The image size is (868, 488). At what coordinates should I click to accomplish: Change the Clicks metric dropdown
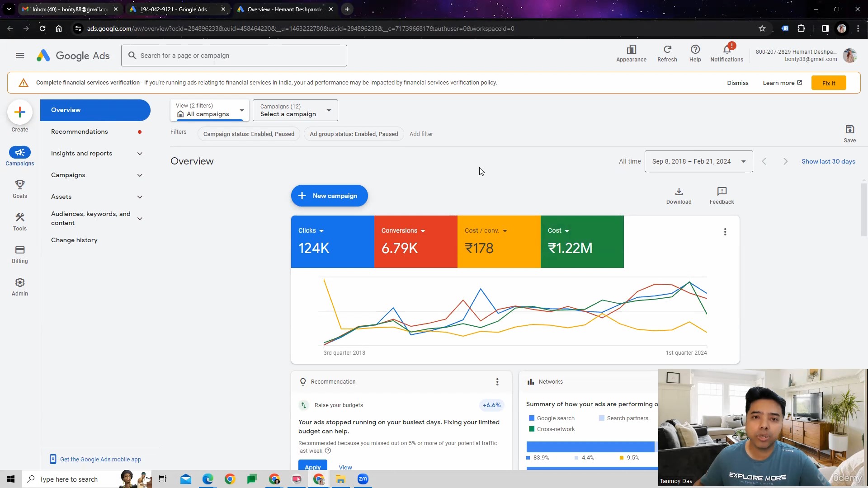311,230
